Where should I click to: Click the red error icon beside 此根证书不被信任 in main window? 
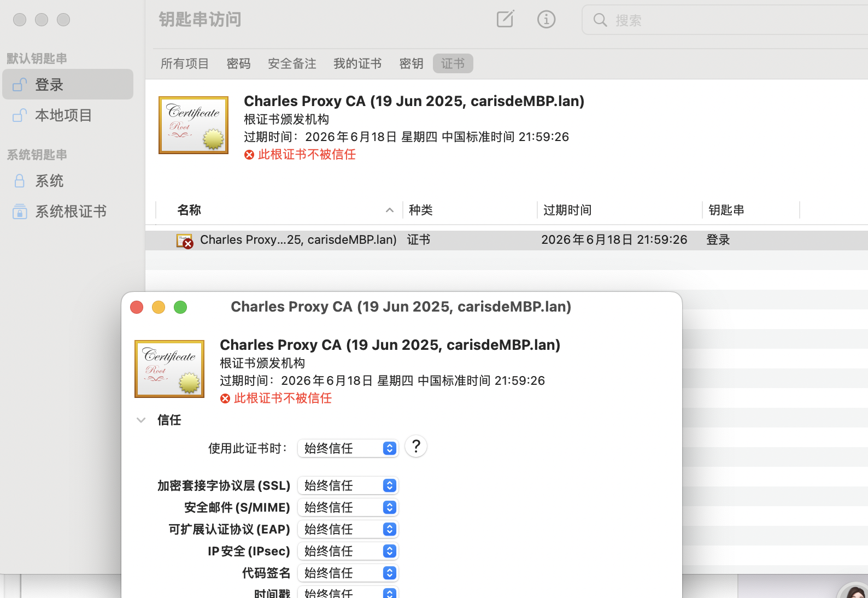(249, 155)
